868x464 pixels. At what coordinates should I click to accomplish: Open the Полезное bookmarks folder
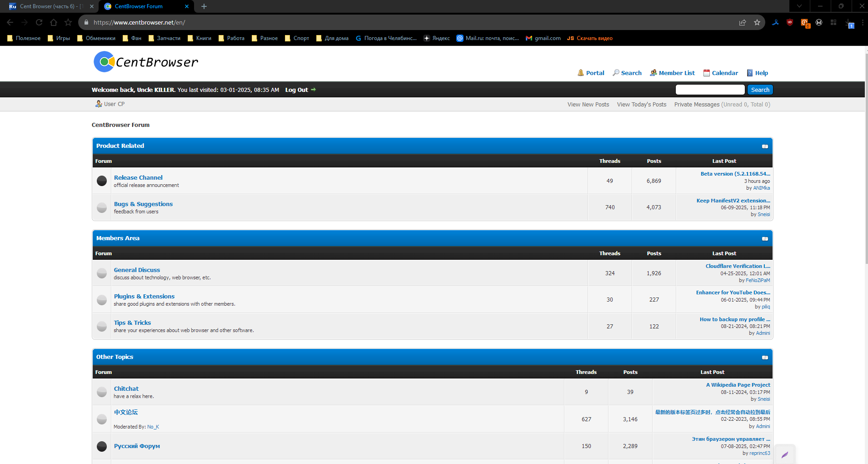pyautogui.click(x=24, y=38)
